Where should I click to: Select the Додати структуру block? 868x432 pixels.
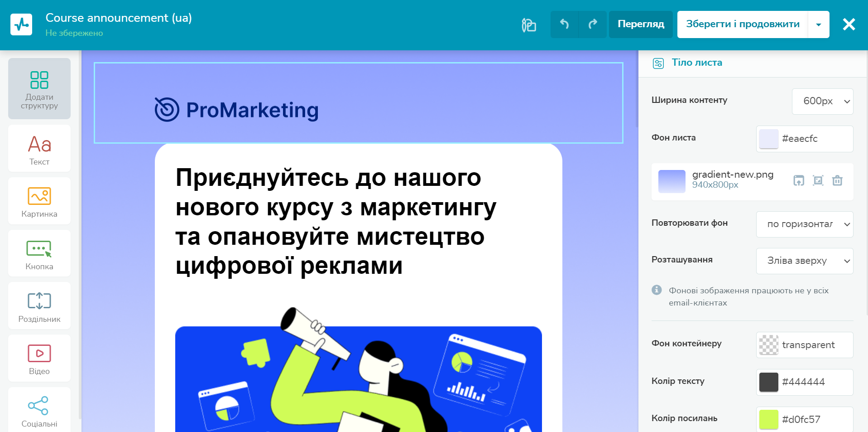39,88
